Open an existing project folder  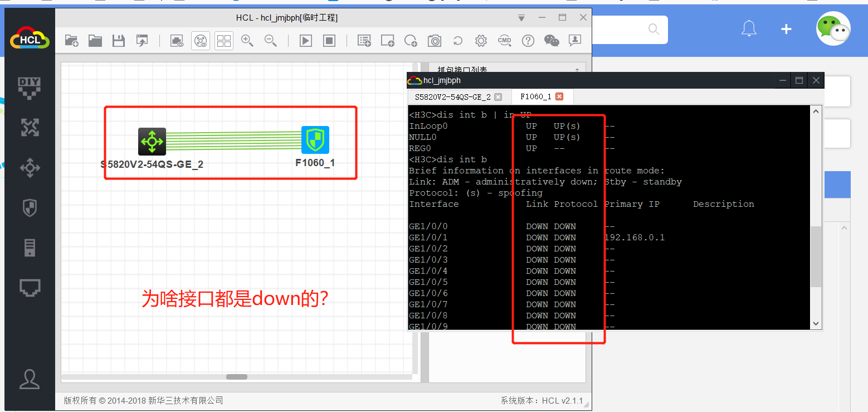(95, 40)
